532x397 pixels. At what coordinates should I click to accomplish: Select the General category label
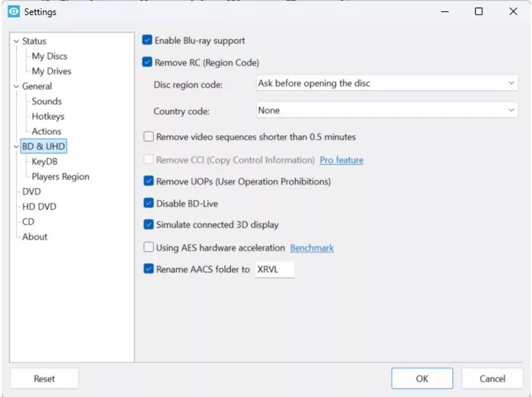pos(37,86)
